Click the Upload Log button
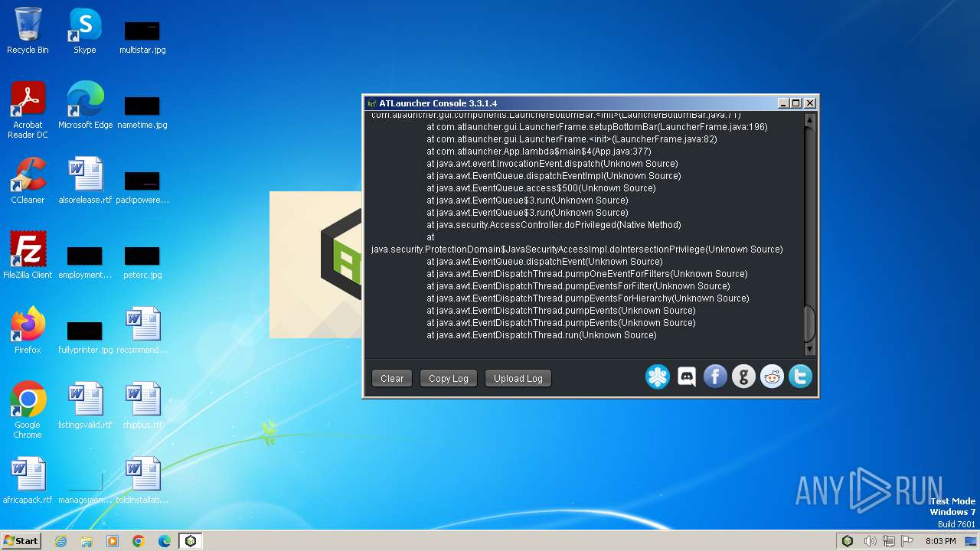 point(518,378)
